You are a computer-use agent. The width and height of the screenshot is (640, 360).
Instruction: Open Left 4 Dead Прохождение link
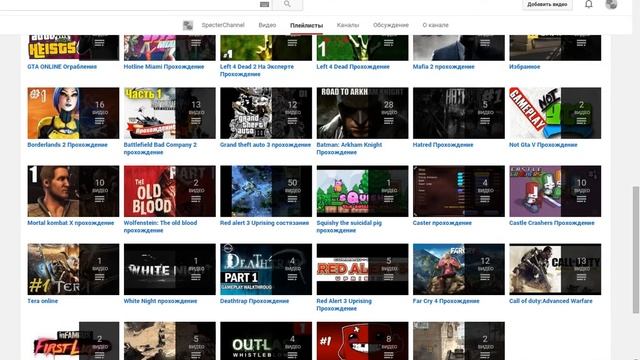353,67
